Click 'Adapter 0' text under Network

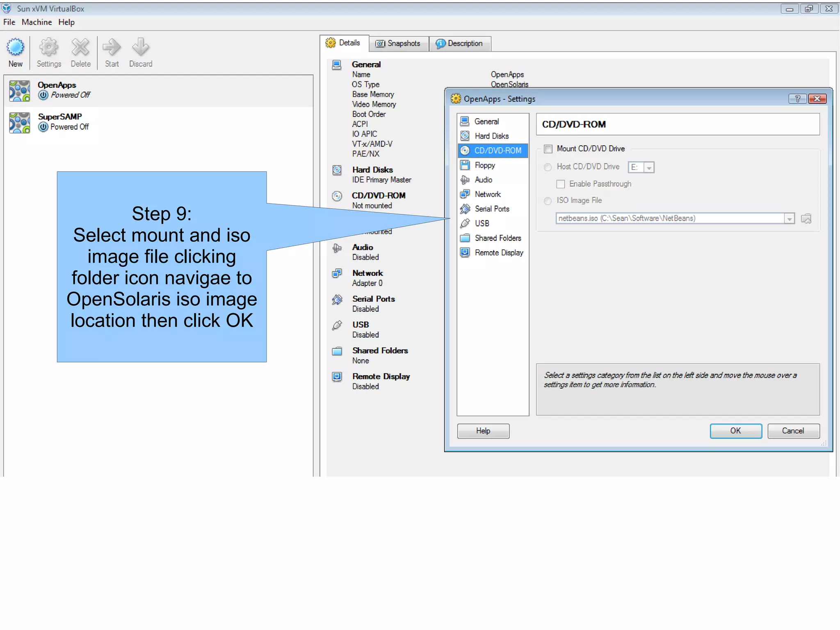367,283
